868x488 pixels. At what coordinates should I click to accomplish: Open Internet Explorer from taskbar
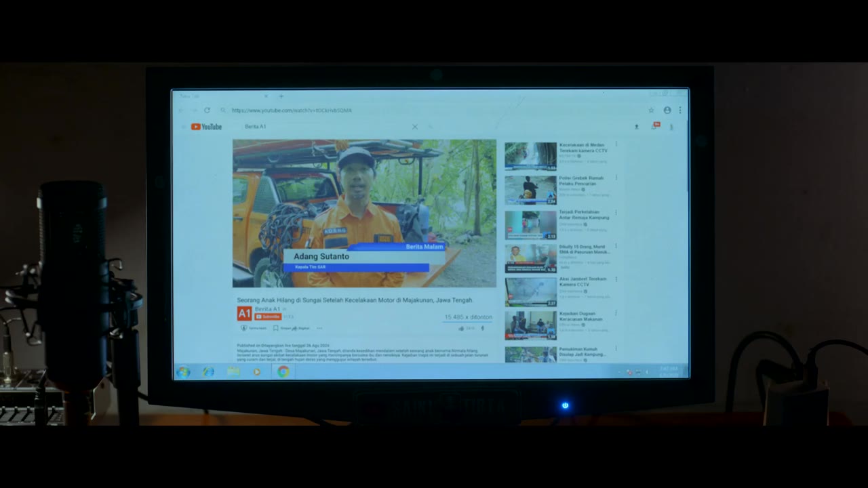click(208, 371)
